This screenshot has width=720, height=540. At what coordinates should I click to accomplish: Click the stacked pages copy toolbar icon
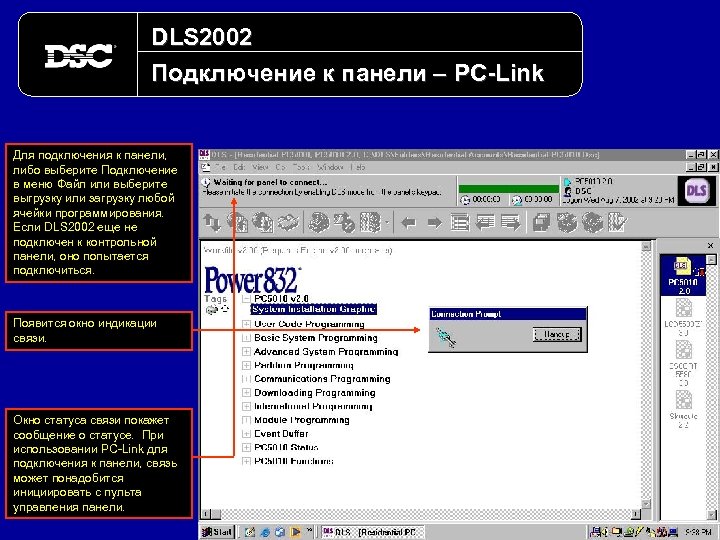541,223
